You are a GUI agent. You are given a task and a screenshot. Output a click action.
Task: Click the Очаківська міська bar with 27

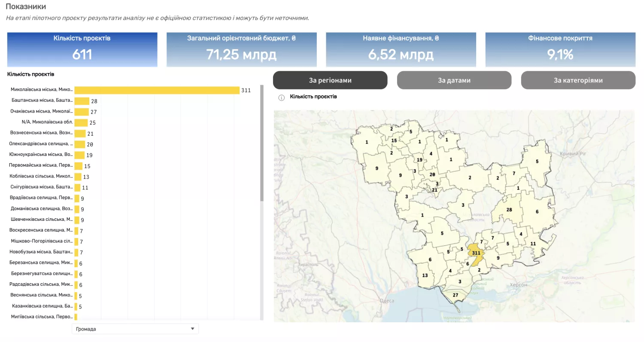tap(81, 112)
